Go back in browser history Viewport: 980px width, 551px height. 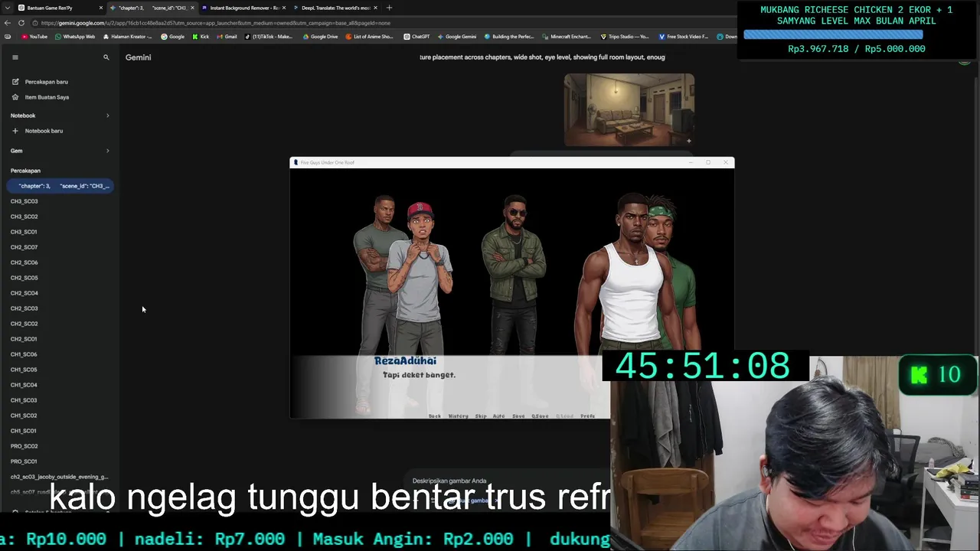(7, 23)
